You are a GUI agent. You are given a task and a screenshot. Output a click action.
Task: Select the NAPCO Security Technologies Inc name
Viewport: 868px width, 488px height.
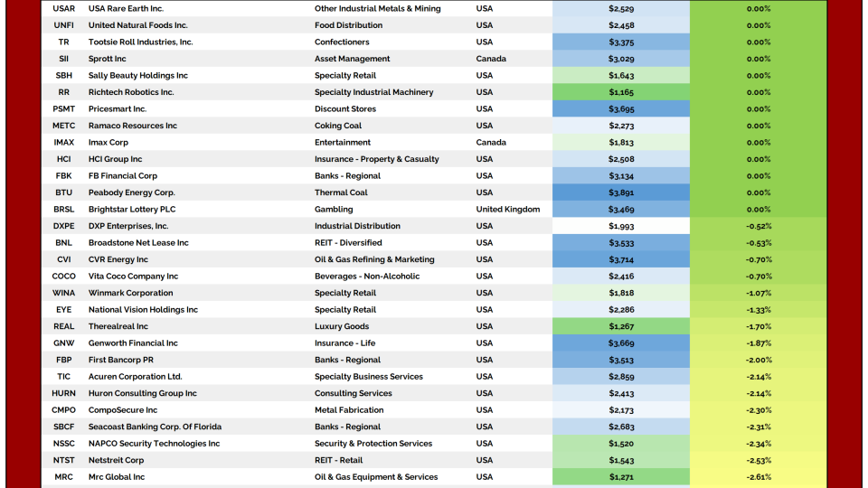tap(154, 444)
